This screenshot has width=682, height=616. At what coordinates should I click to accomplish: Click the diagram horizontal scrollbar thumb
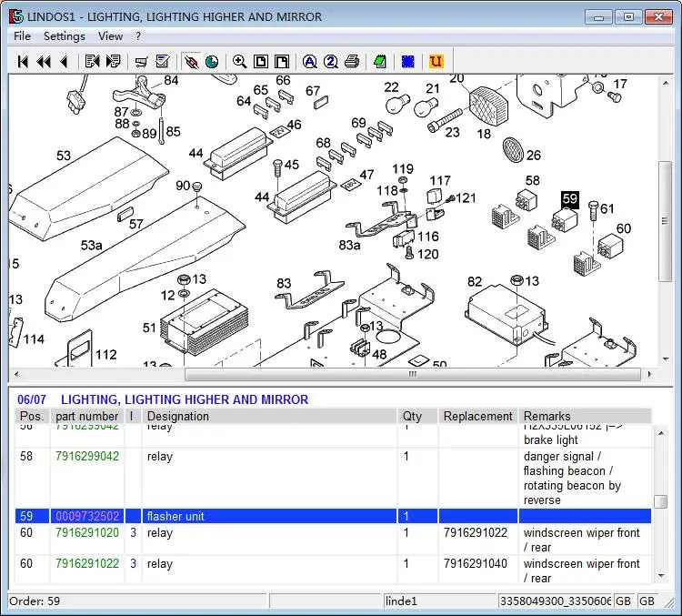tap(412, 374)
